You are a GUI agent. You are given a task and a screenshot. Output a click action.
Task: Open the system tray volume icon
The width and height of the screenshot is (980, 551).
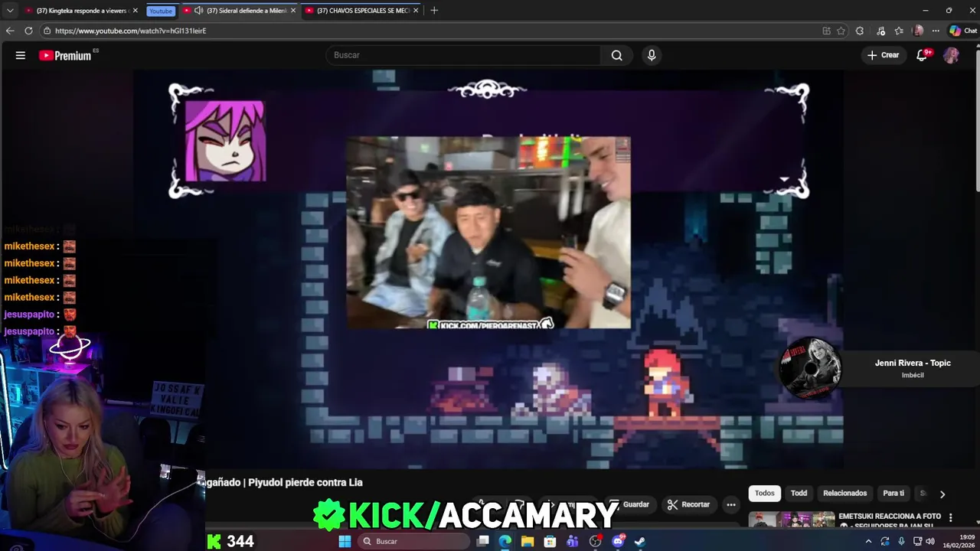pos(930,541)
